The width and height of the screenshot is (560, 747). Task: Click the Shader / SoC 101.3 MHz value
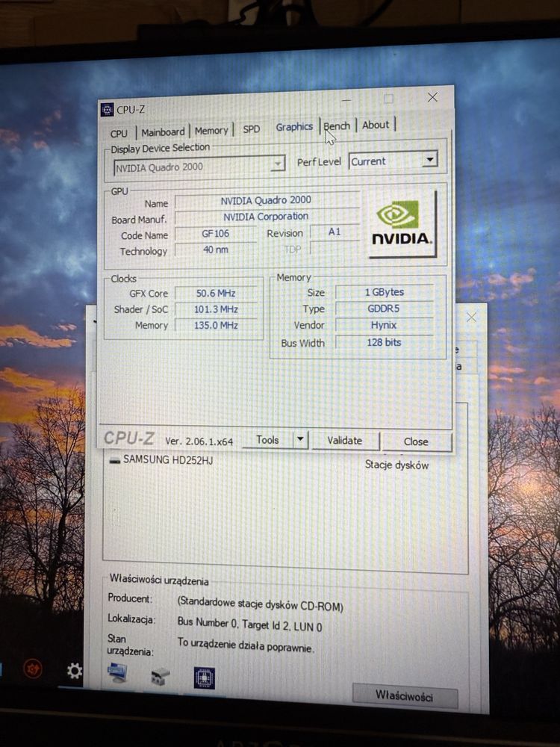pos(216,309)
